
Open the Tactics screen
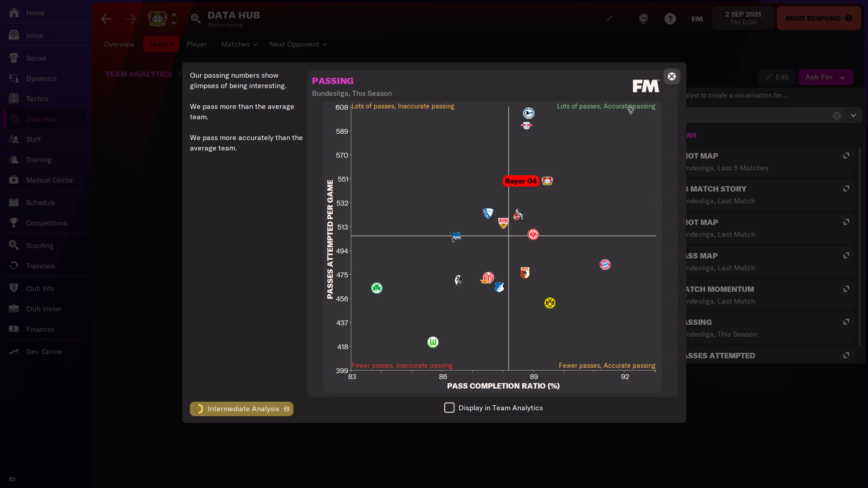pos(37,99)
